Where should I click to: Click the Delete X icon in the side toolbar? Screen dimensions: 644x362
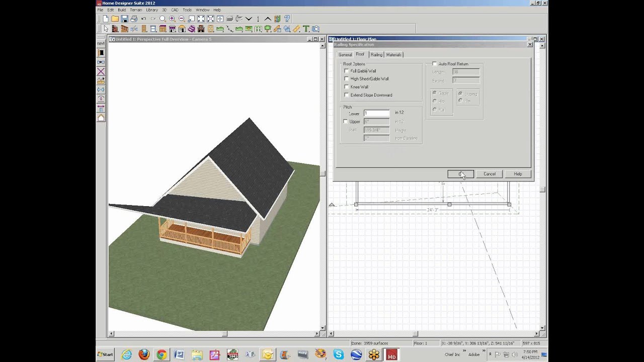coord(101,71)
